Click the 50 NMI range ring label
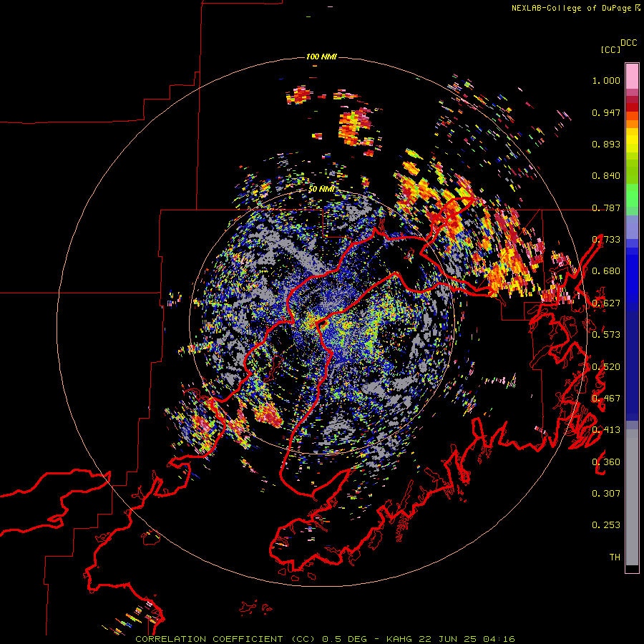The width and height of the screenshot is (644, 644). [321, 189]
